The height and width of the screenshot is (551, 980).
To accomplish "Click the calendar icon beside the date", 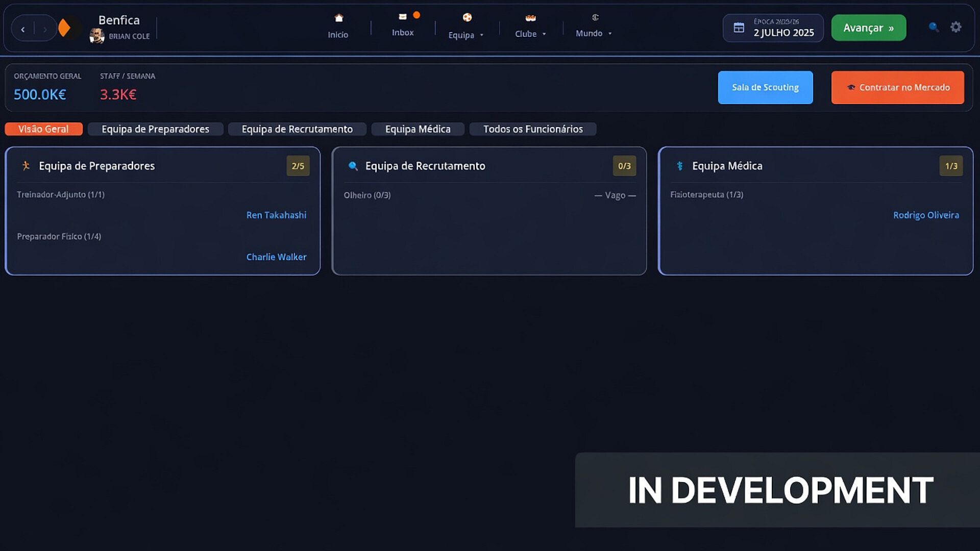I will coord(739,28).
